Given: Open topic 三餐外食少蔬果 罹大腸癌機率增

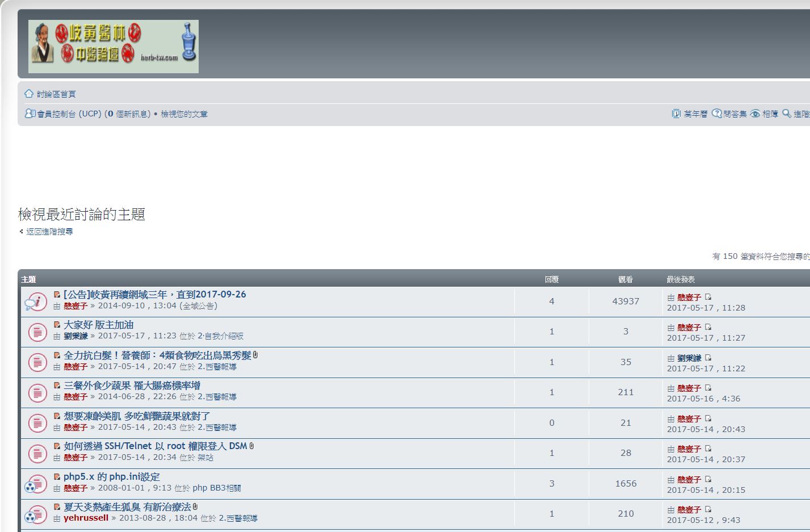Looking at the screenshot, I should [x=132, y=386].
